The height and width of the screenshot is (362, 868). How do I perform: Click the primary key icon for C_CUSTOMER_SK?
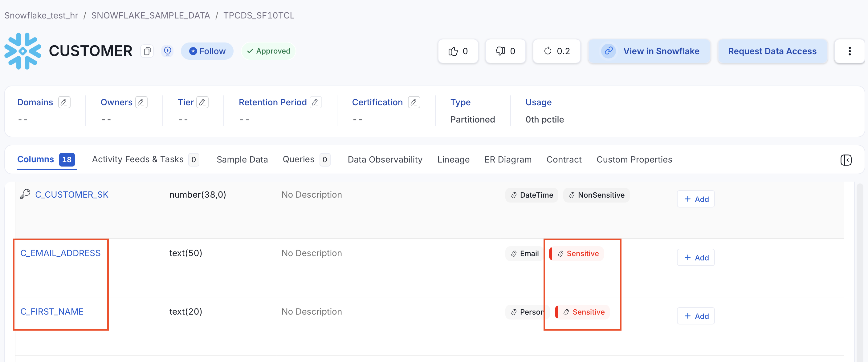coord(25,194)
